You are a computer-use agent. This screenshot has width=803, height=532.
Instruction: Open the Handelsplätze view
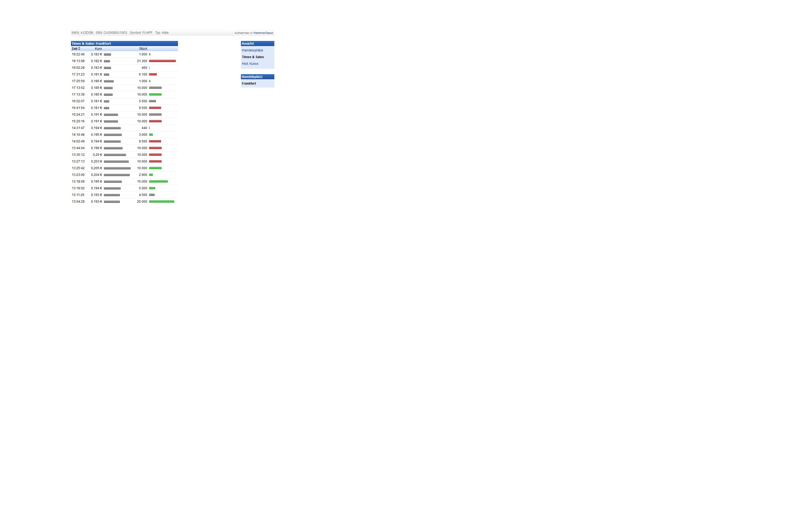(252, 50)
